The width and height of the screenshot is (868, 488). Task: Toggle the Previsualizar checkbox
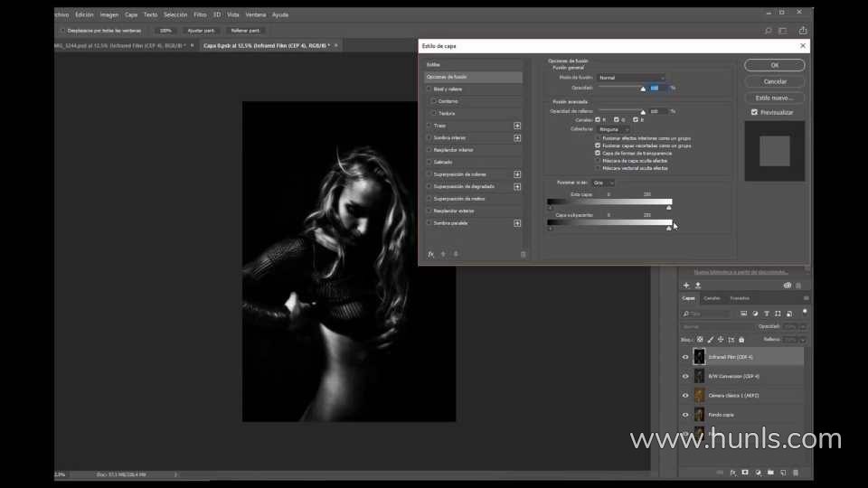tap(755, 112)
